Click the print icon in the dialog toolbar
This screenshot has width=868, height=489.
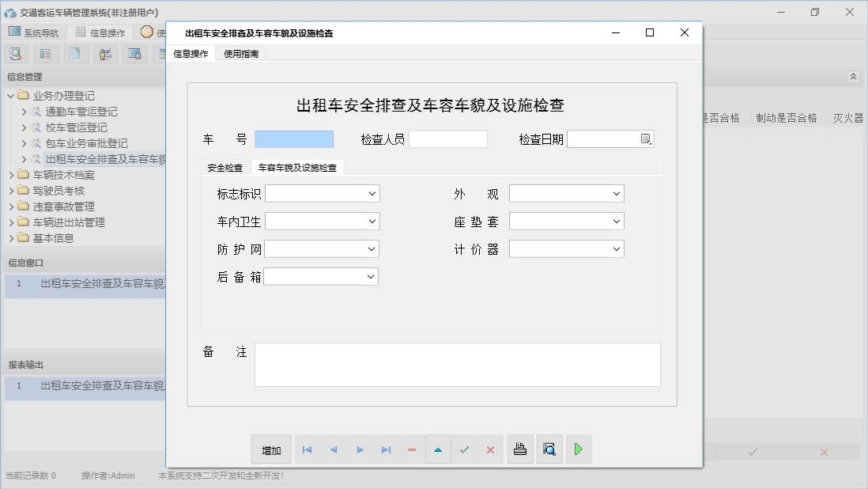519,449
